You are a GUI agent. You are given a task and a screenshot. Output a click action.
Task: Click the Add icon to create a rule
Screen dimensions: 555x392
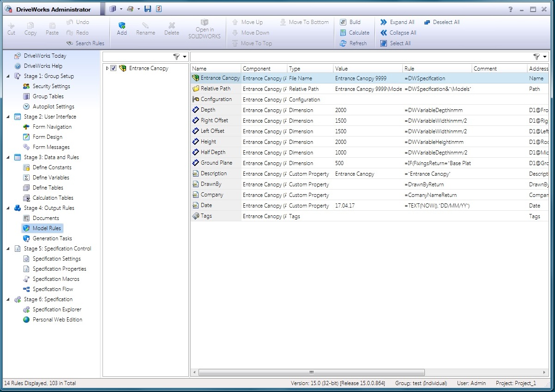(x=122, y=29)
